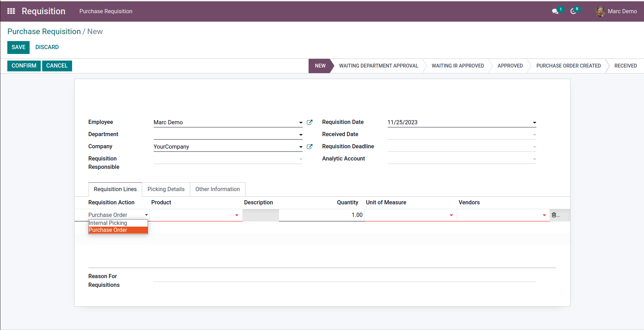Select Purchase Order Created stage
644x330 pixels.
pyautogui.click(x=568, y=66)
